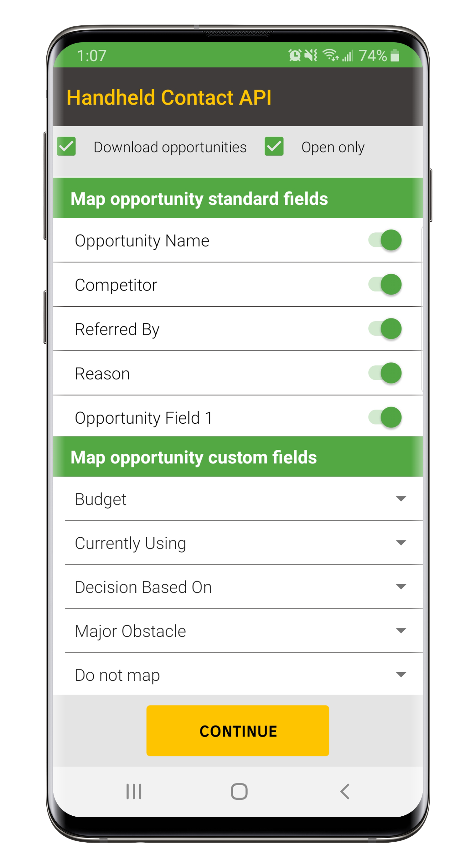
Task: Uncheck the Open only checkbox
Action: click(274, 147)
